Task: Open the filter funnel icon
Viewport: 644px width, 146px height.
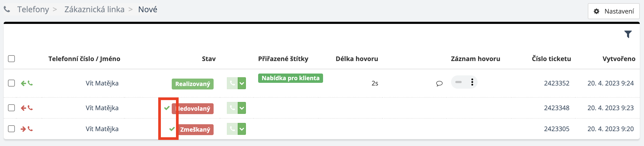Action: pyautogui.click(x=628, y=34)
